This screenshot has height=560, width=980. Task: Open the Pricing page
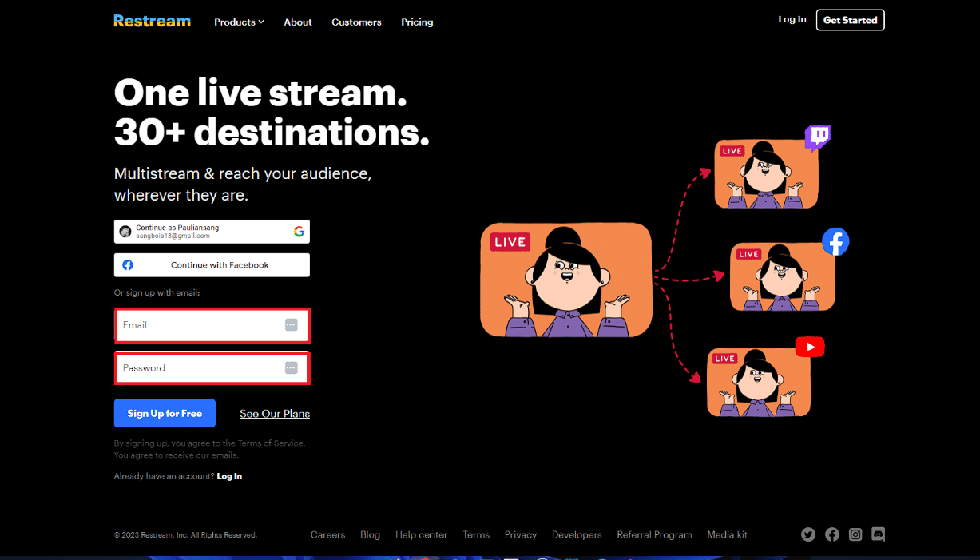click(417, 22)
